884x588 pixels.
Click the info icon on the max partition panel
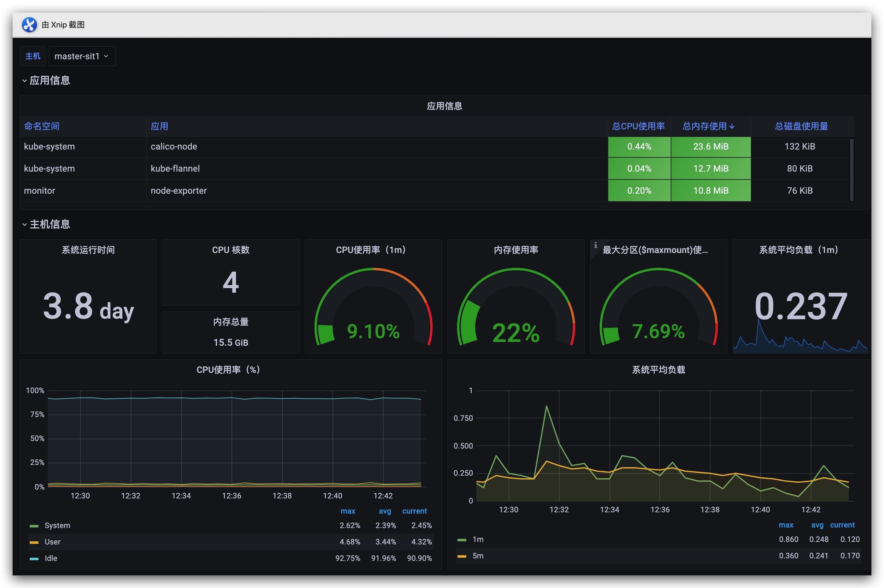coord(595,245)
